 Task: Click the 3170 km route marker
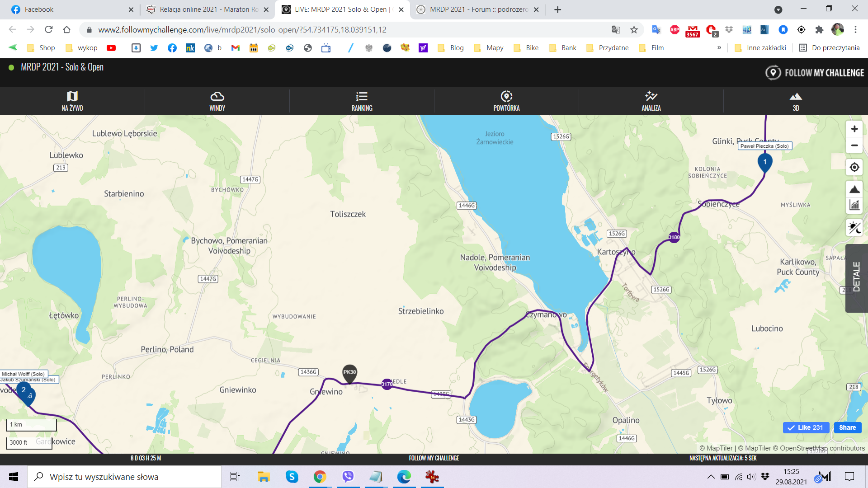(387, 384)
